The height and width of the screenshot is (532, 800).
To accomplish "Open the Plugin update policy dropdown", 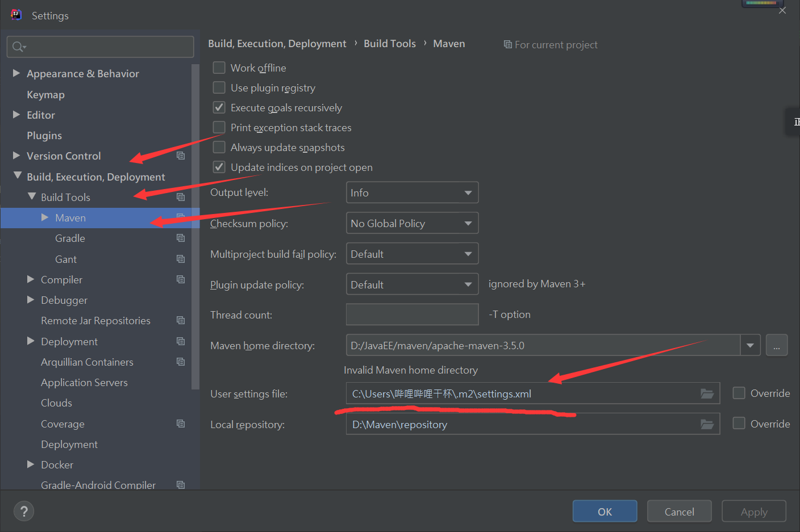I will (x=412, y=284).
